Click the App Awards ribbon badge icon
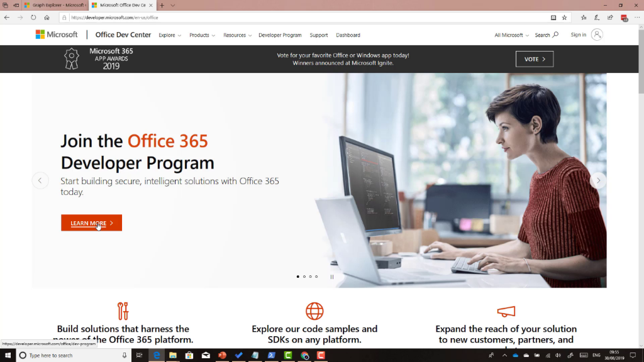The height and width of the screenshot is (362, 644). coord(72,58)
